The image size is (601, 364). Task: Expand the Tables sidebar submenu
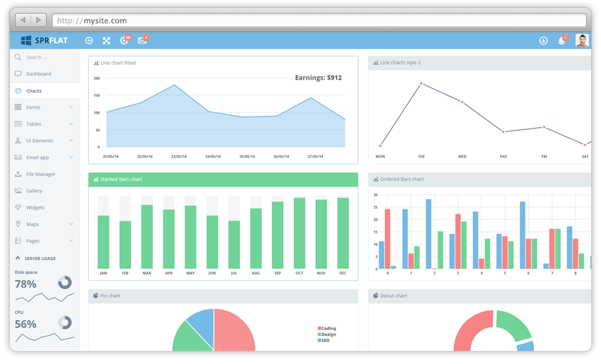point(44,124)
